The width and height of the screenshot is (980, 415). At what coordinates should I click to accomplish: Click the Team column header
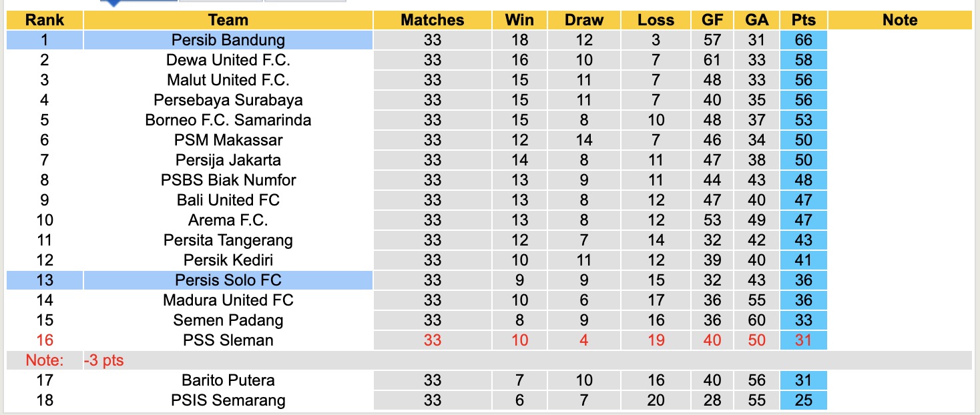click(228, 20)
